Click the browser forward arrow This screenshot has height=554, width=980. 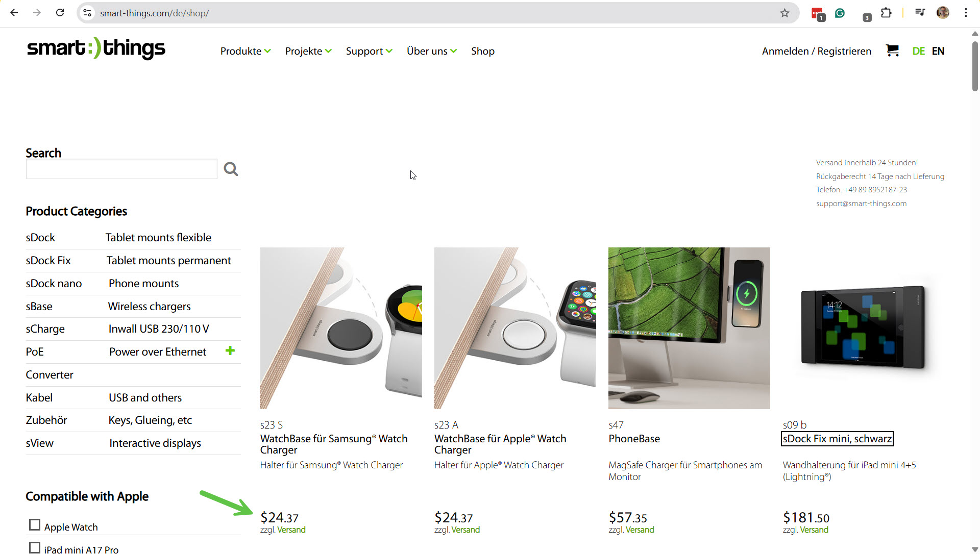click(37, 13)
